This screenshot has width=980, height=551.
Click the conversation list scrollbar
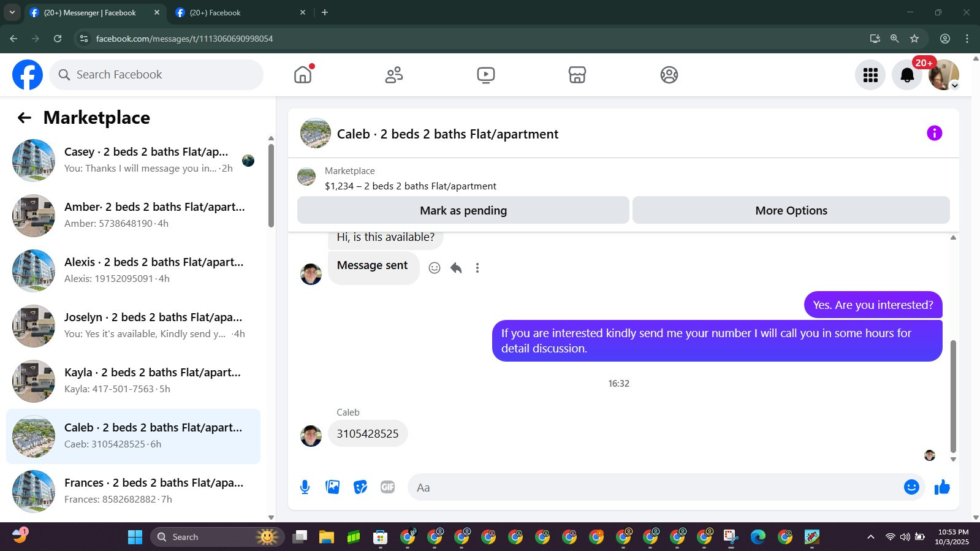pyautogui.click(x=271, y=186)
